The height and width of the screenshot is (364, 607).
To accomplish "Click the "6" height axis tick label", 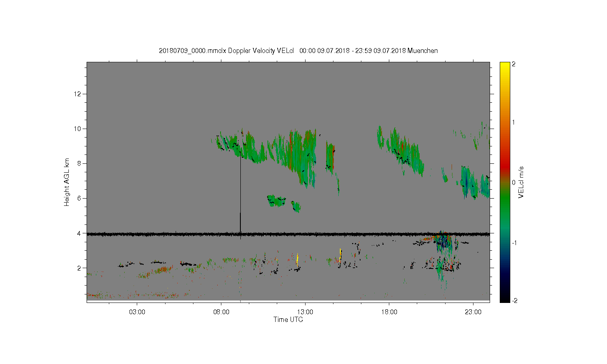I will point(80,198).
